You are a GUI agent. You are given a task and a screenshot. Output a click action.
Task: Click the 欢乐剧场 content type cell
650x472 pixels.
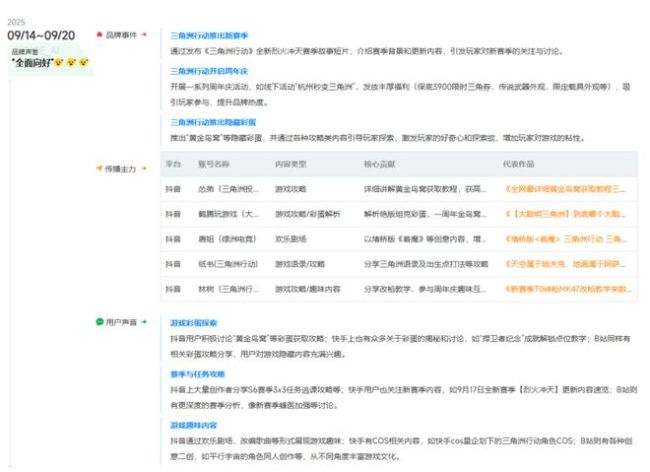pos(291,239)
